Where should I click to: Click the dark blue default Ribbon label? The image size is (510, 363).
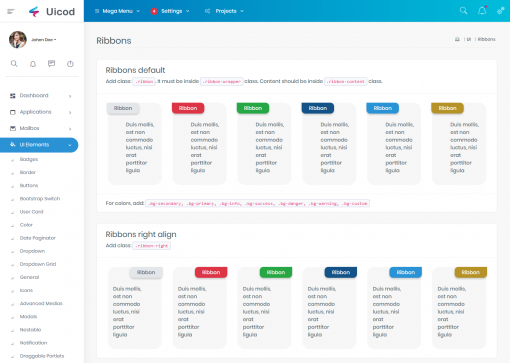coord(318,108)
